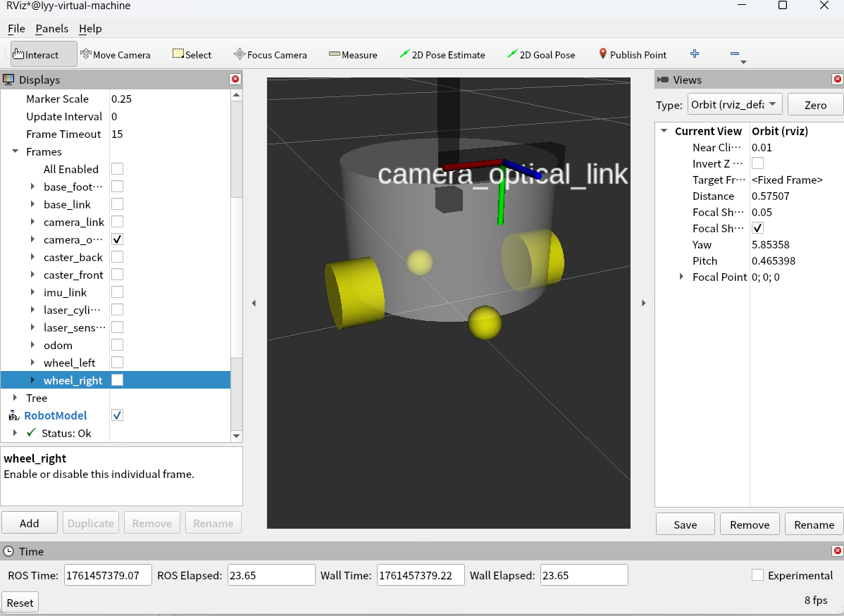
Task: Click the Rename view button
Action: (814, 524)
